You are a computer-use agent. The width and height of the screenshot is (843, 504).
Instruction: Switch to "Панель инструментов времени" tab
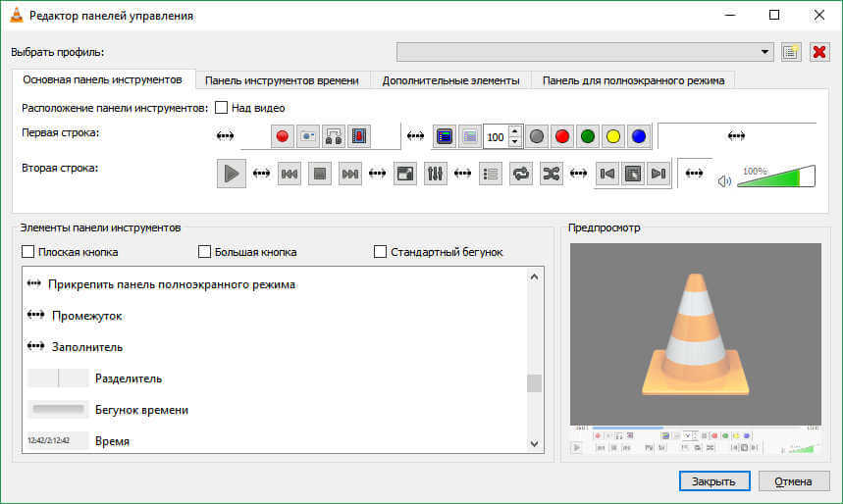tap(282, 80)
